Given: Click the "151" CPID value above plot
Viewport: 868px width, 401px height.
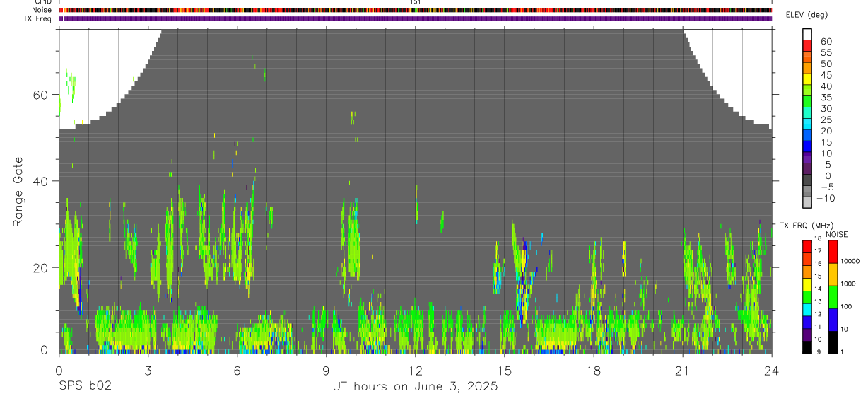Looking at the screenshot, I should [x=415, y=2].
